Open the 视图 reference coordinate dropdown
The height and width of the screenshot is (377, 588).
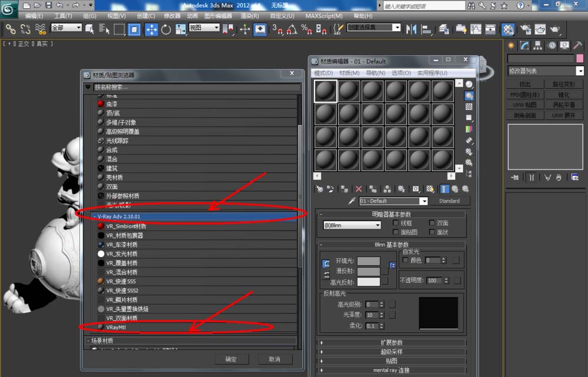pos(204,28)
